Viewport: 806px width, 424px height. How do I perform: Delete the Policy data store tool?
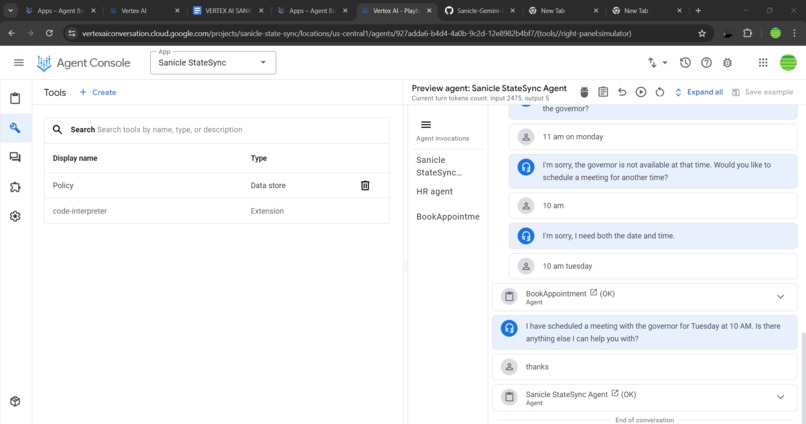coord(365,186)
